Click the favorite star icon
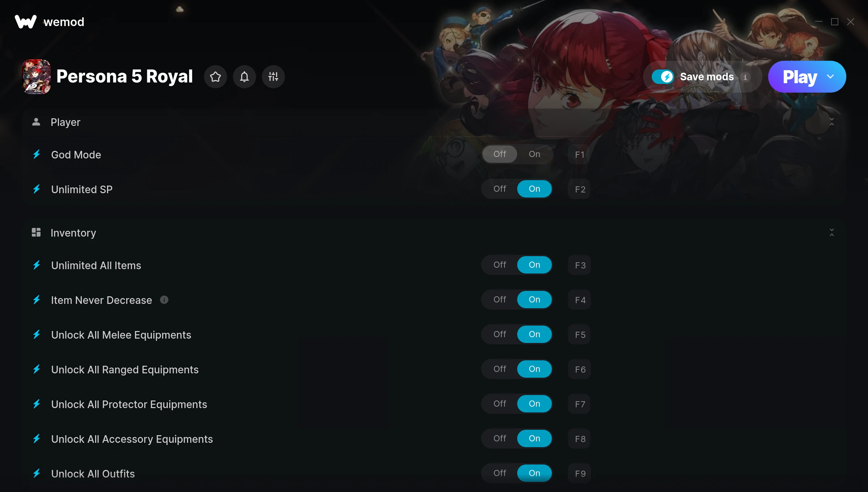 click(x=216, y=77)
